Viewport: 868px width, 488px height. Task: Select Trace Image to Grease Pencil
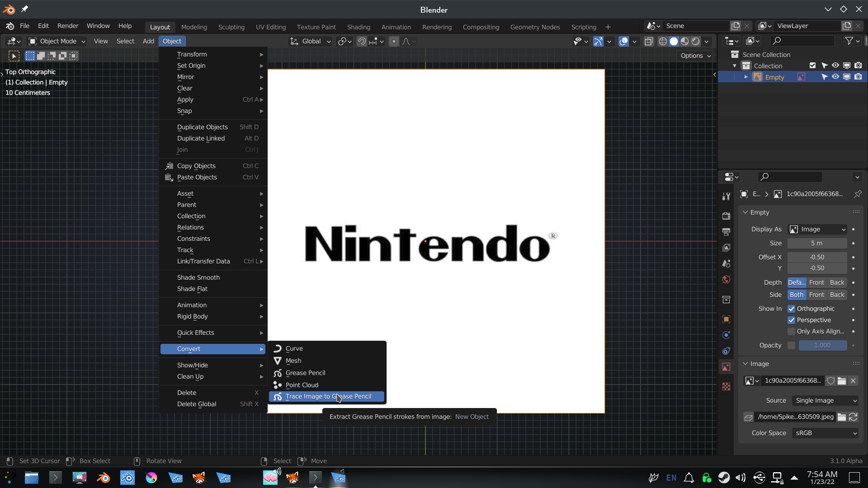327,396
